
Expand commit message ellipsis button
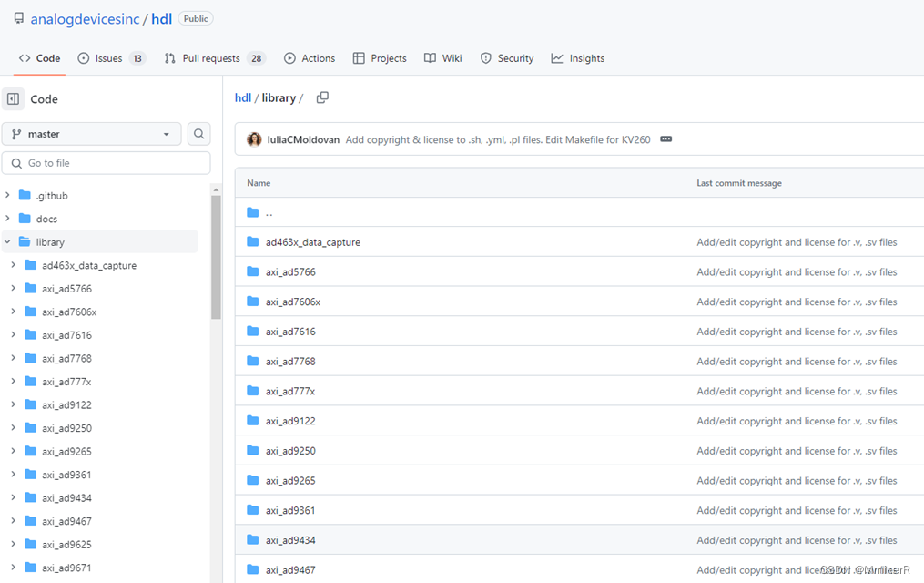pos(665,139)
